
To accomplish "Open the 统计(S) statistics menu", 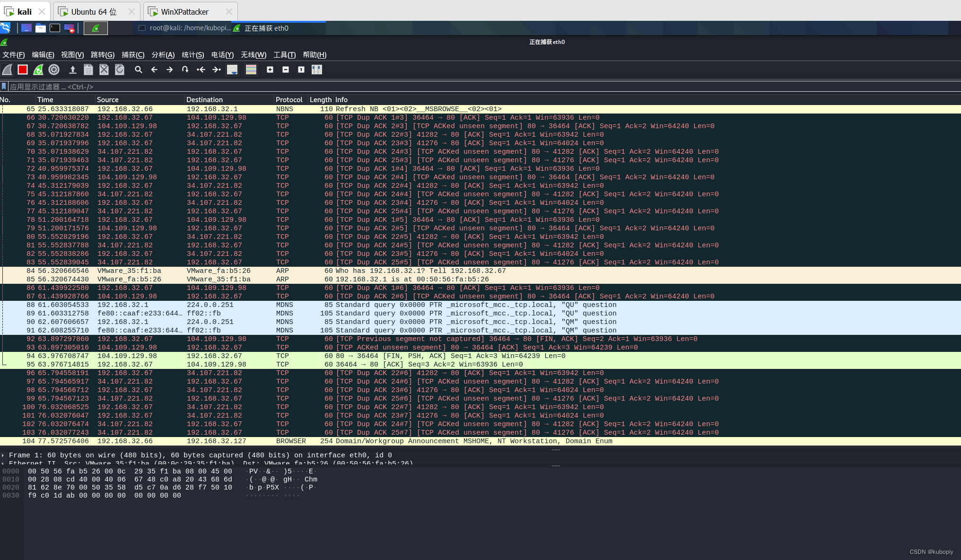I will 193,55.
